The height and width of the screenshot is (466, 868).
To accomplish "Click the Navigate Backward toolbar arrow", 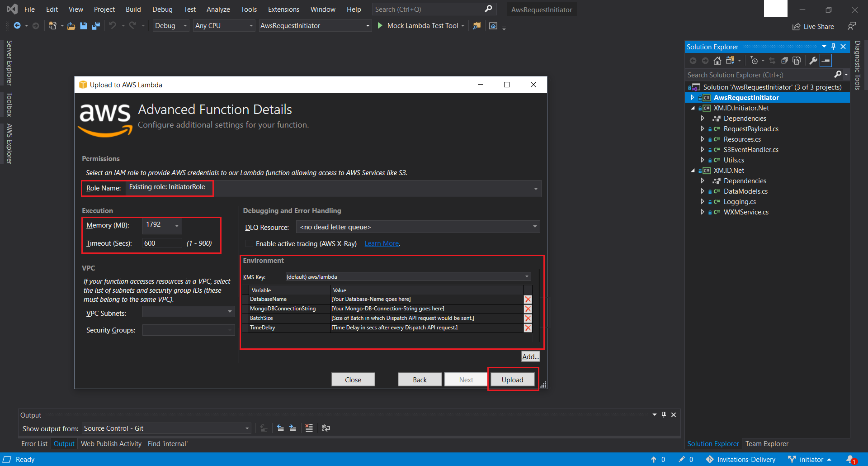I will (x=17, y=26).
